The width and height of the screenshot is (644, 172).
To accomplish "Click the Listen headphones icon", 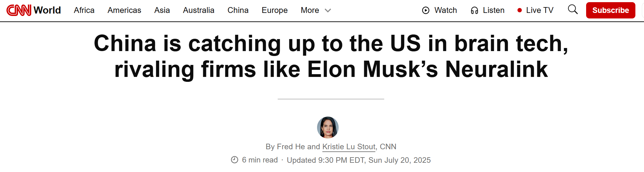I will coord(474,10).
